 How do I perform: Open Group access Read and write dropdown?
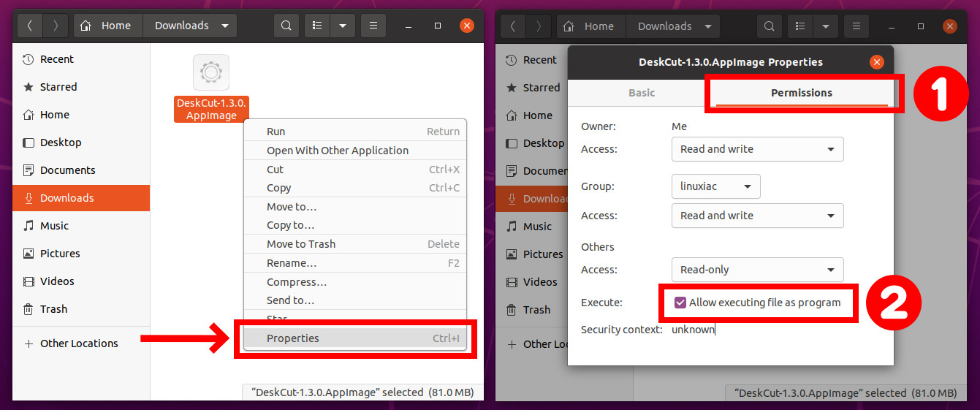point(757,216)
